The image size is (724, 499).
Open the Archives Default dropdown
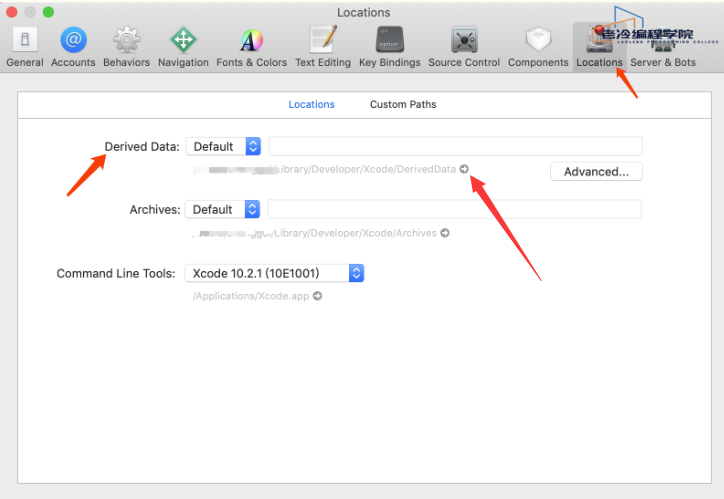coord(223,210)
